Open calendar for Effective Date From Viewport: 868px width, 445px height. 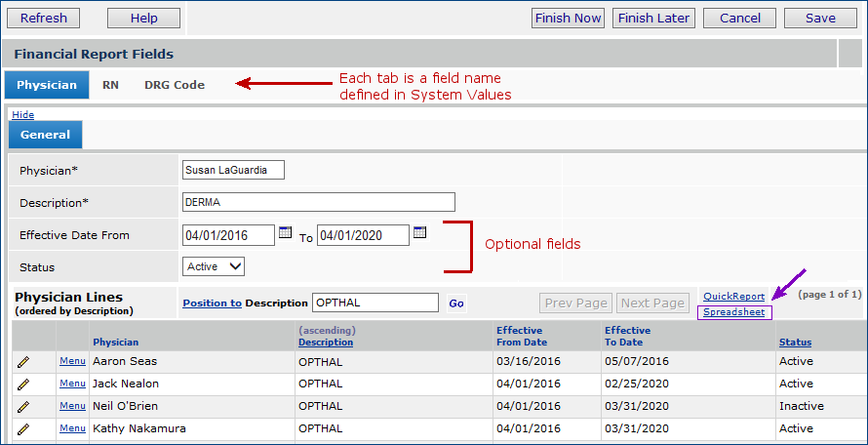(285, 233)
